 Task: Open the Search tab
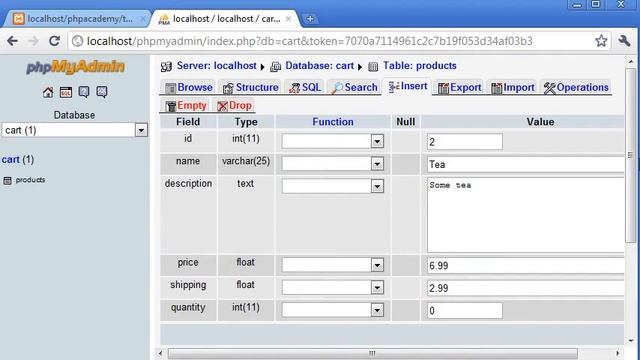tap(354, 87)
